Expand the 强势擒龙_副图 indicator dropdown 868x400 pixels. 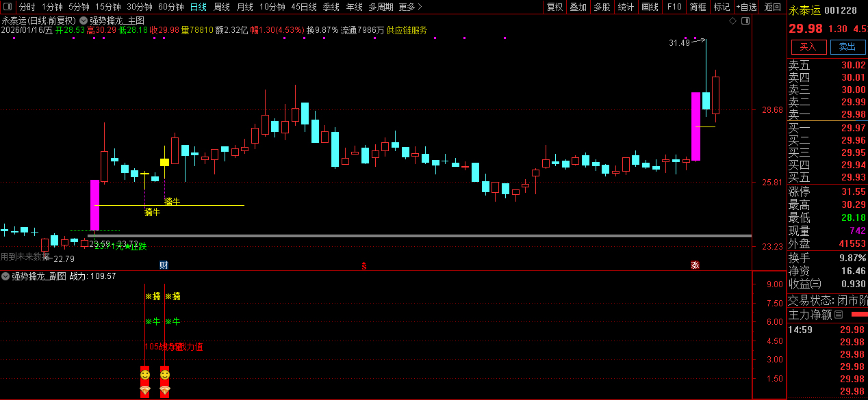point(5,276)
